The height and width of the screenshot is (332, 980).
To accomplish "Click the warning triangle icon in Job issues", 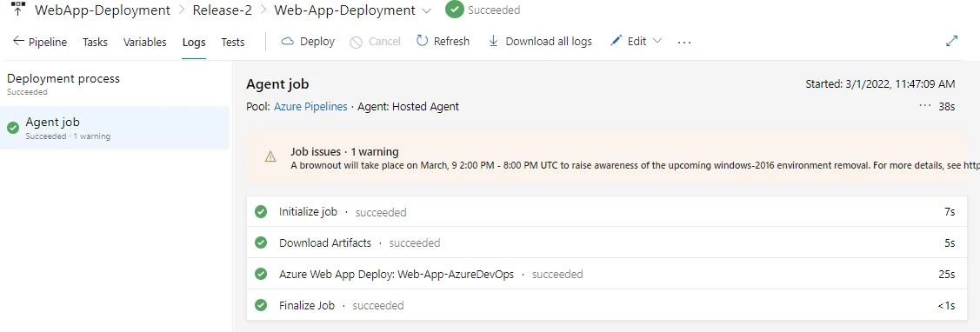I will (270, 157).
